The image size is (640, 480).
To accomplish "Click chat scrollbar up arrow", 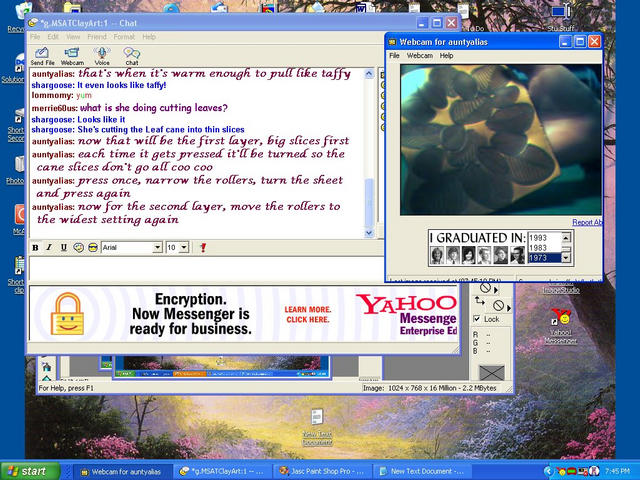I will pyautogui.click(x=369, y=74).
